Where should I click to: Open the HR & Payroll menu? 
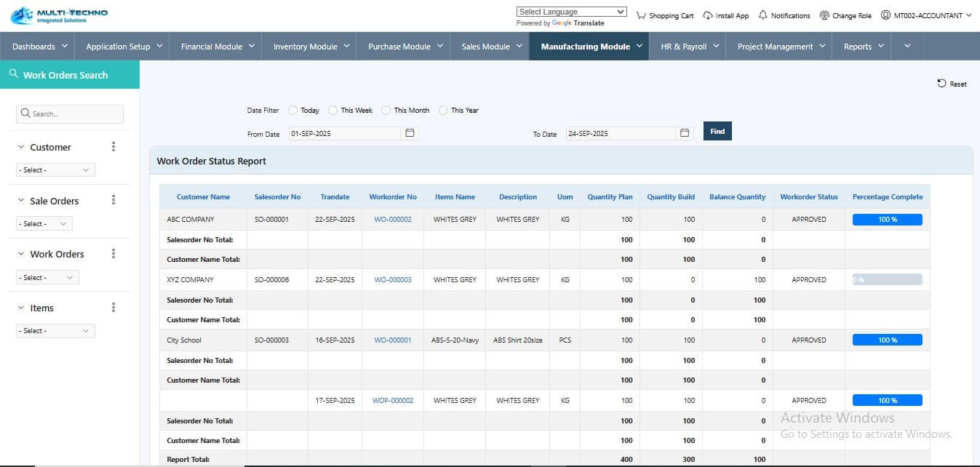click(690, 47)
